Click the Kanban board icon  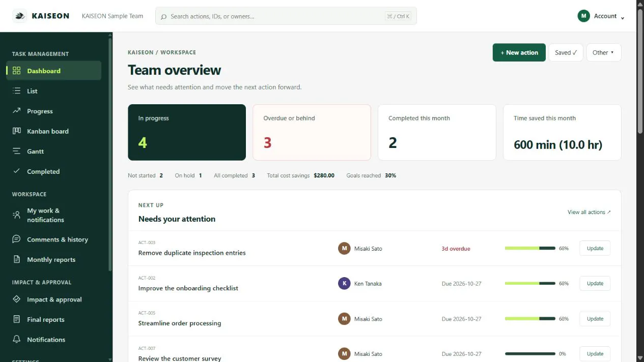tap(17, 131)
